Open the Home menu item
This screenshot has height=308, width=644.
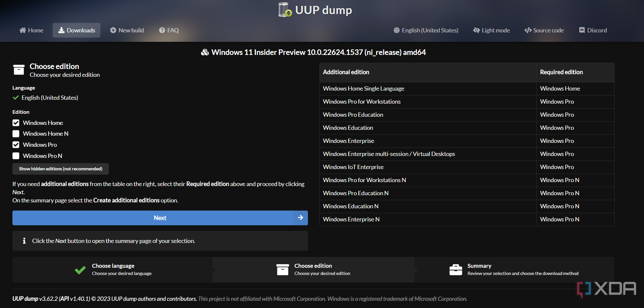click(31, 30)
